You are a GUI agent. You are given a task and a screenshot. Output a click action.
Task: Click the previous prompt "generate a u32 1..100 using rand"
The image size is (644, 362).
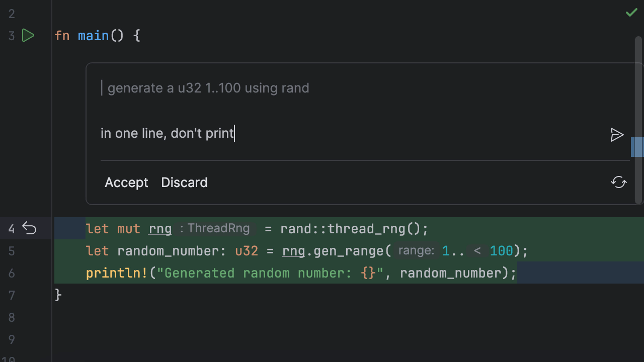pos(208,88)
